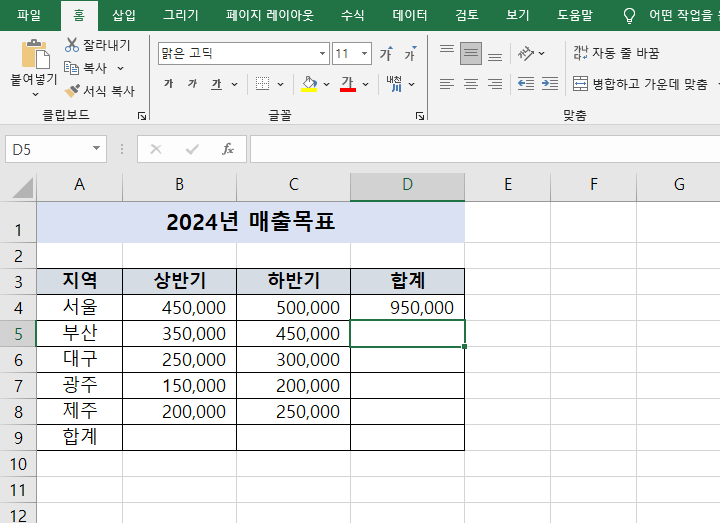Toggle underline formatting (가)

(217, 84)
